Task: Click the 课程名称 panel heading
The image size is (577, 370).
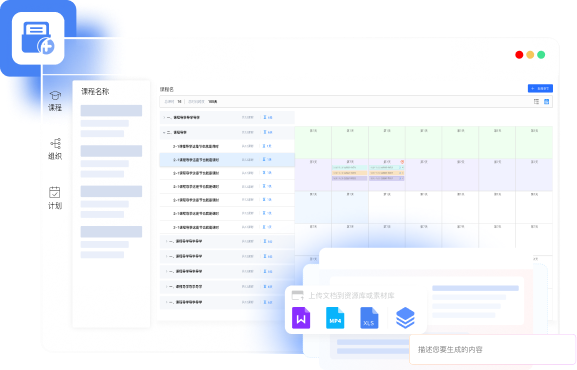Action: (x=95, y=92)
